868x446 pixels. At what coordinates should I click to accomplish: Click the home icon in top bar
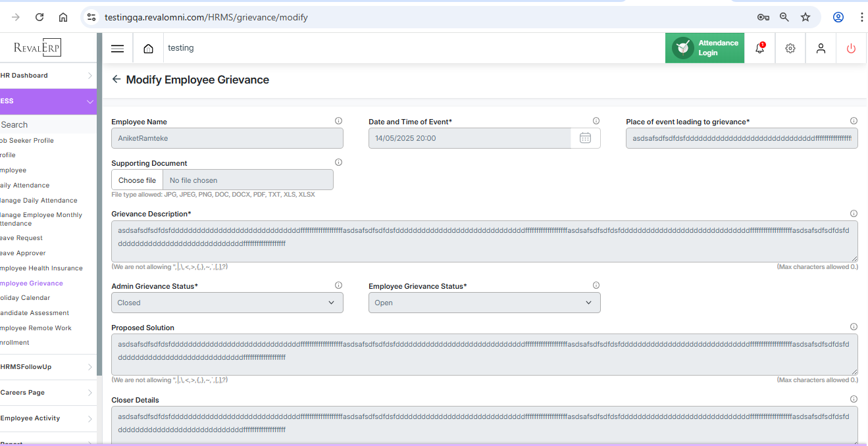pos(149,49)
